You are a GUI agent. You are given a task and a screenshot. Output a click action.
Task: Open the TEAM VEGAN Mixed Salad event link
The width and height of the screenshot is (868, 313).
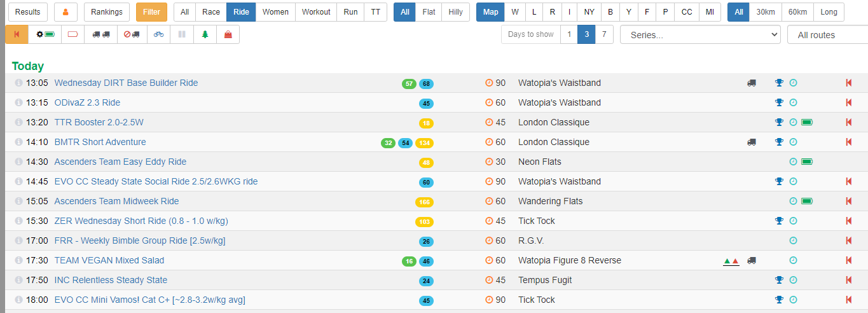(x=109, y=260)
